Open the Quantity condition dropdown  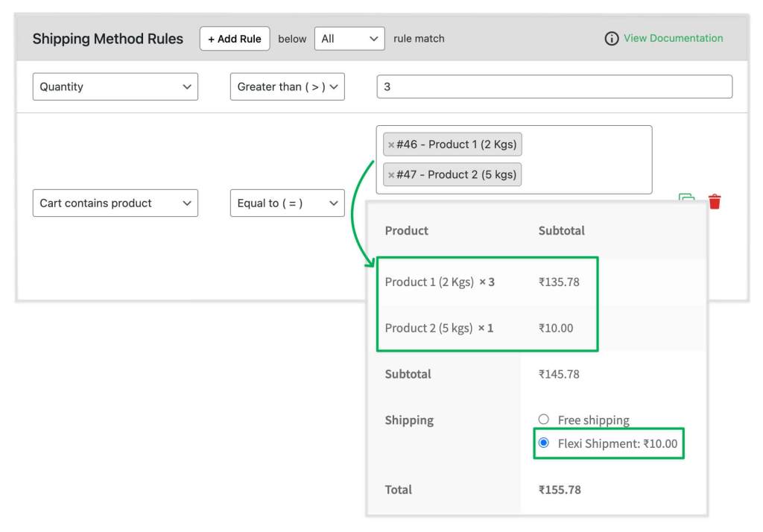pyautogui.click(x=115, y=86)
